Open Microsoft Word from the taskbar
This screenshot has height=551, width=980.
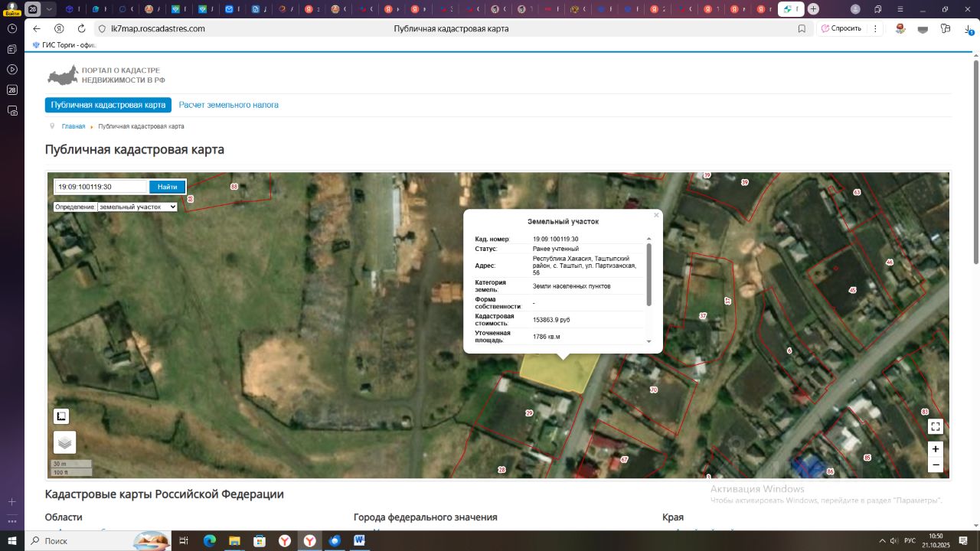pos(359,540)
